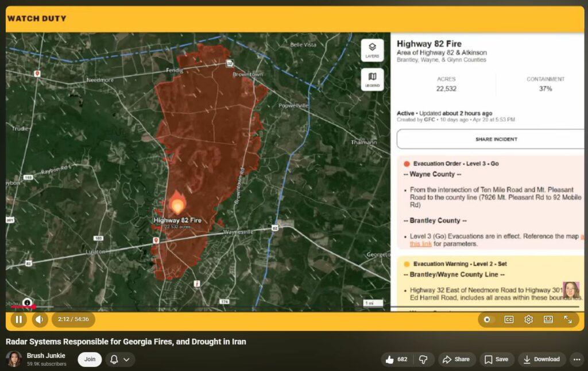The width and height of the screenshot is (588, 371).
Task: Click the video info circle icon
Action: [27, 302]
